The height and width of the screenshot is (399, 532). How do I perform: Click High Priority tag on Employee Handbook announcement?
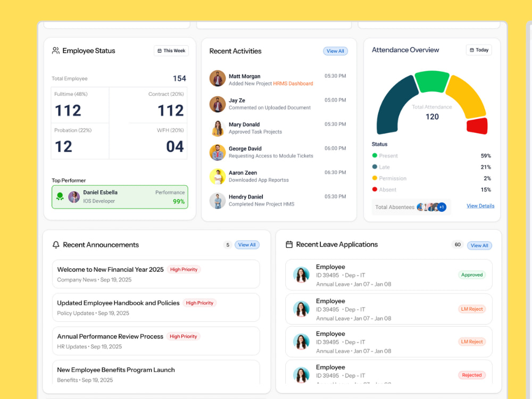pyautogui.click(x=199, y=303)
